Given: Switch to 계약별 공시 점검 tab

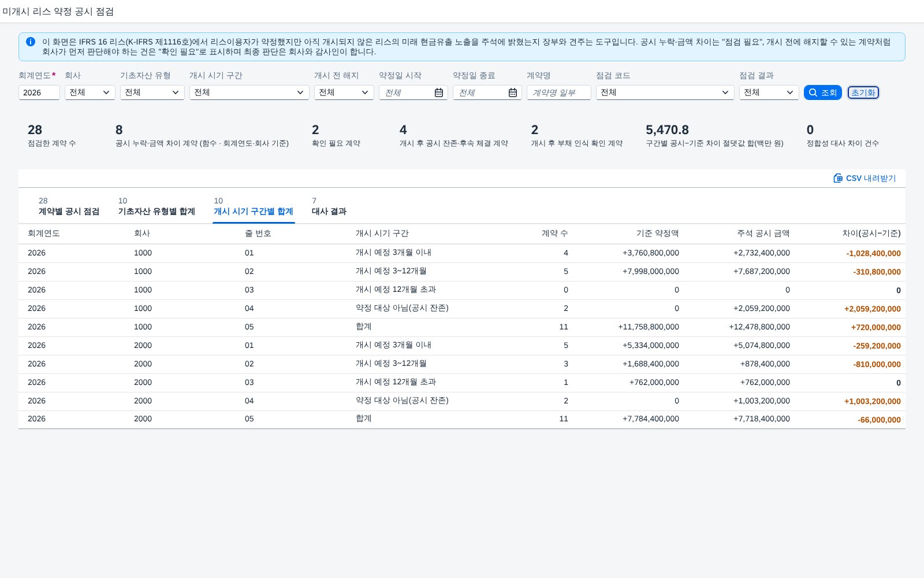Looking at the screenshot, I should pyautogui.click(x=69, y=206).
